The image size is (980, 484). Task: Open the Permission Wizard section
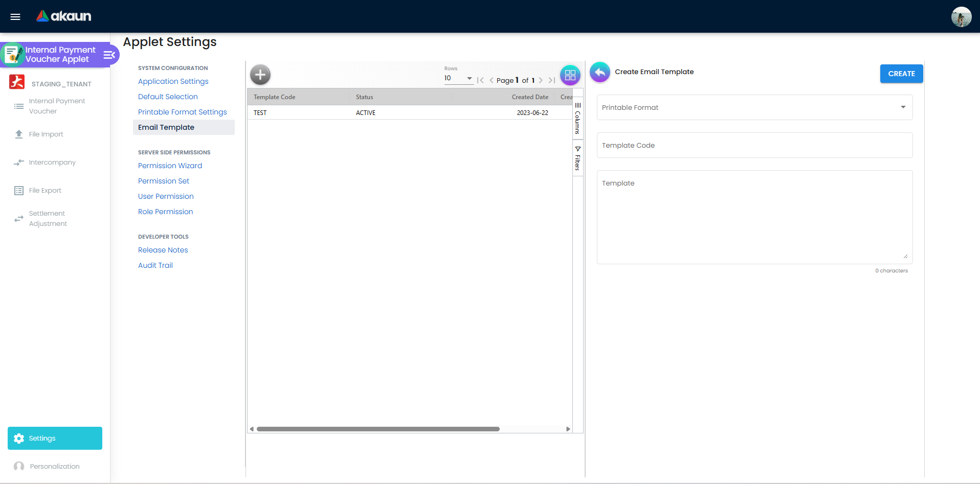click(170, 166)
